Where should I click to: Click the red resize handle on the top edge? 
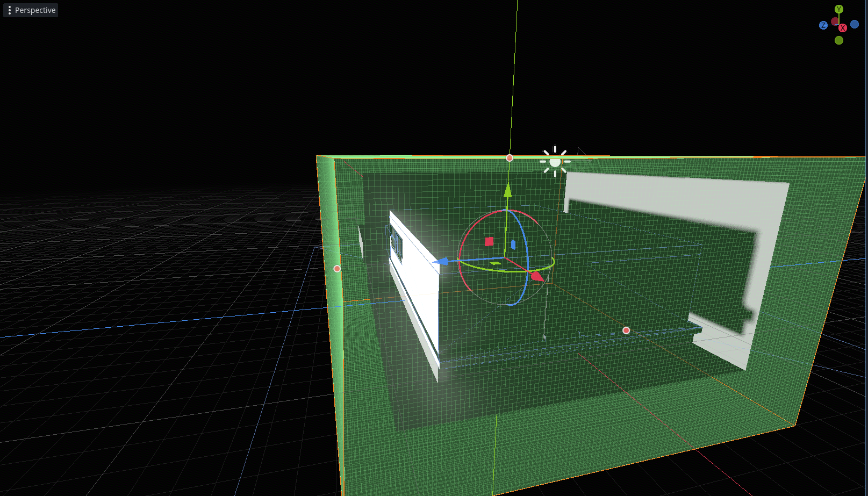(x=508, y=157)
